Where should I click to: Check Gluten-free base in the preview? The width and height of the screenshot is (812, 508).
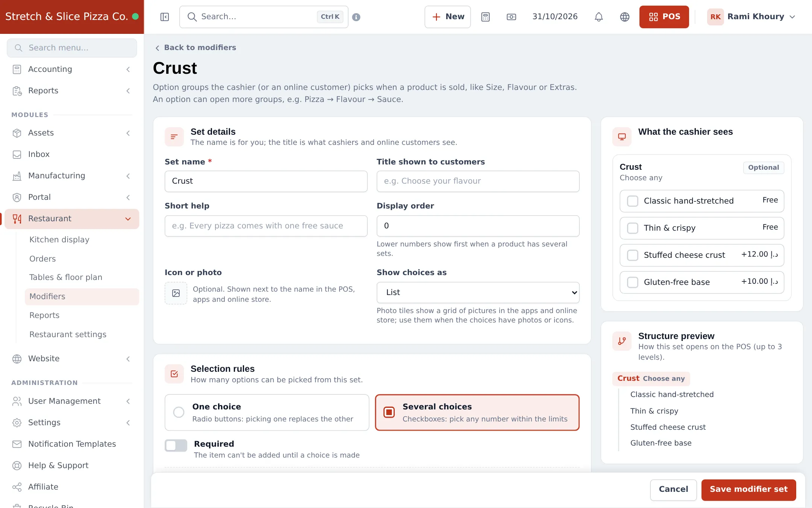[633, 282]
